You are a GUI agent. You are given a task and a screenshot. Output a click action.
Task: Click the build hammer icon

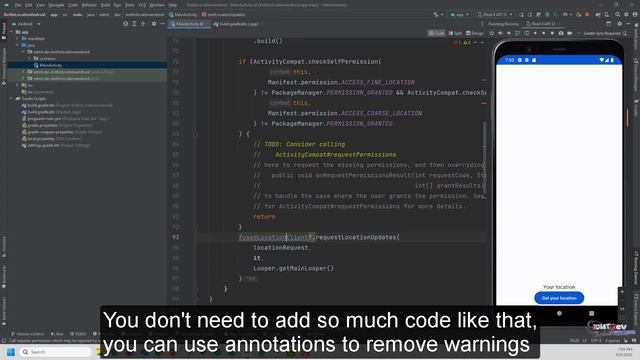(x=436, y=15)
